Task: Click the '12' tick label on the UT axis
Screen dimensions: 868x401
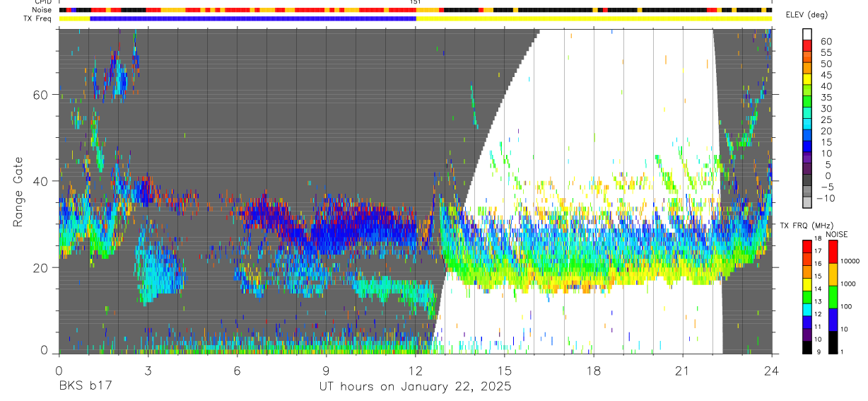Action: 415,369
